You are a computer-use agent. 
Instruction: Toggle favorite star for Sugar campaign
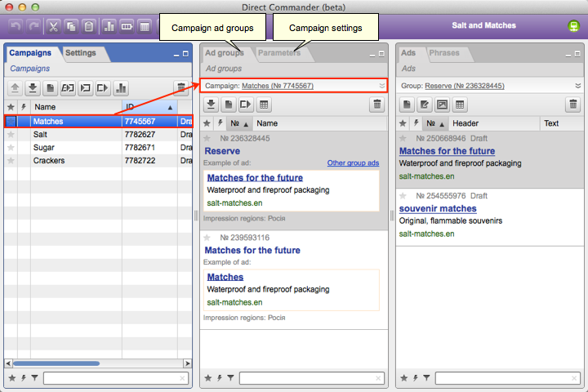11,148
